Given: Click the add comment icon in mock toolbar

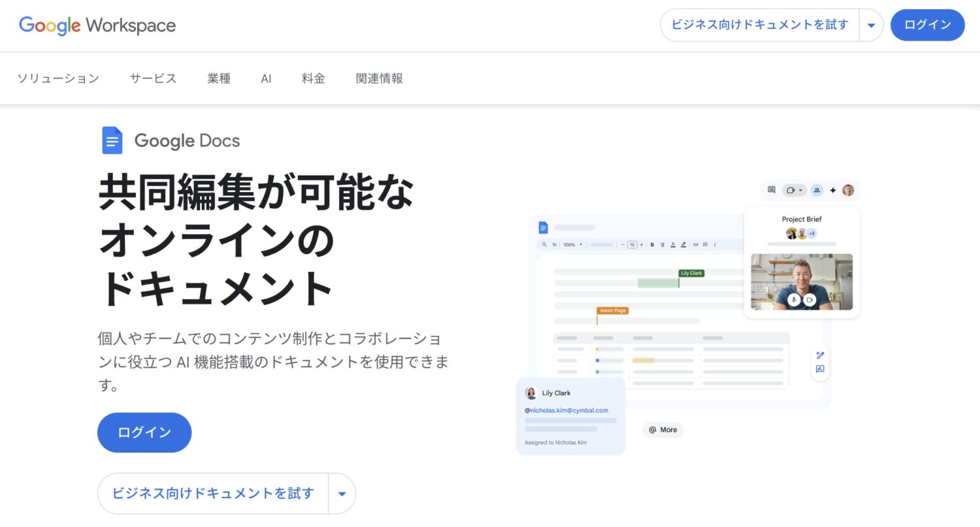Looking at the screenshot, I should pyautogui.click(x=705, y=244).
